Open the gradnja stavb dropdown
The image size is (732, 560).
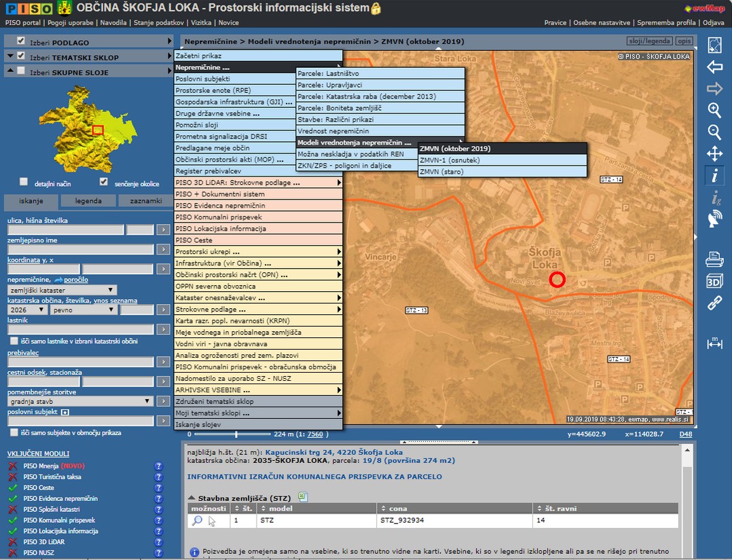tap(80, 401)
